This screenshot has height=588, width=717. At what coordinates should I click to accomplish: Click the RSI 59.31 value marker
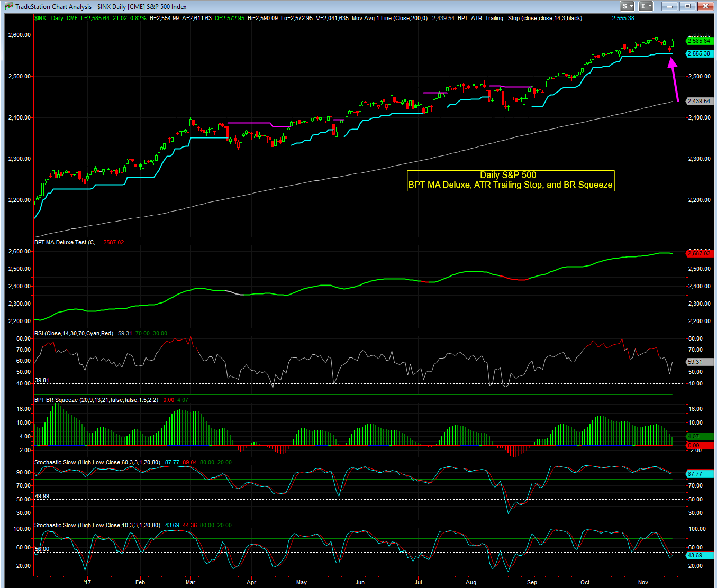click(x=699, y=362)
